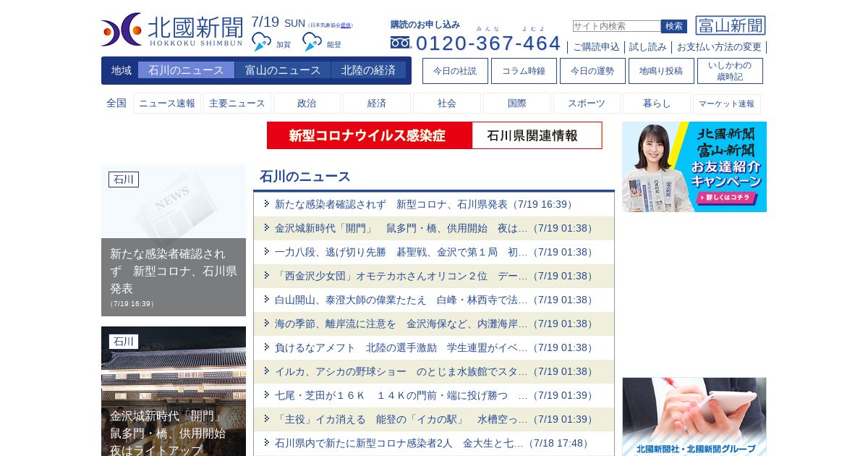Open the 暮らし menu item
868x456 pixels.
point(657,104)
